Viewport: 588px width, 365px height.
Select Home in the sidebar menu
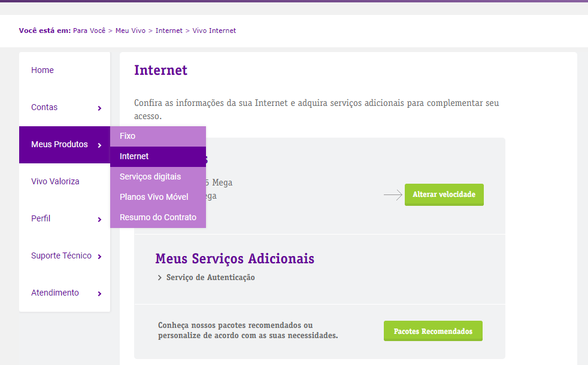(43, 70)
